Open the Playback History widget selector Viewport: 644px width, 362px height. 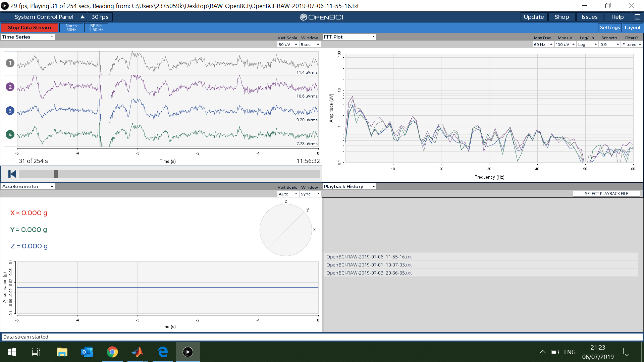(350, 186)
